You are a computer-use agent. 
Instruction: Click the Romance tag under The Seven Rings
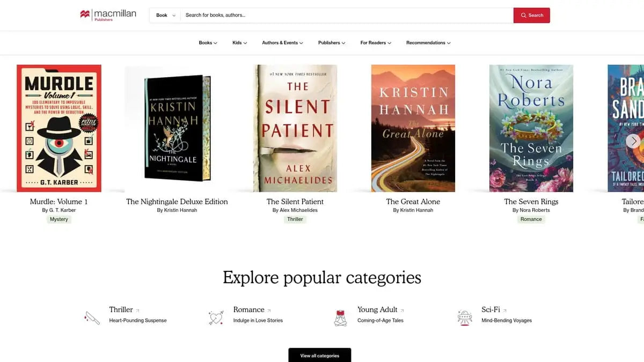pos(531,219)
